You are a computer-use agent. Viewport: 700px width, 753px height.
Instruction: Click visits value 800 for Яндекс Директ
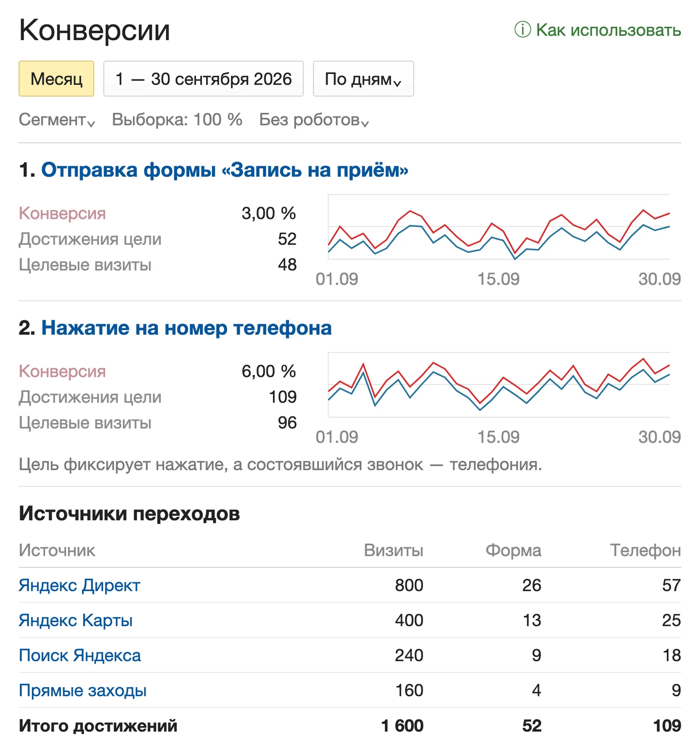coord(409,585)
